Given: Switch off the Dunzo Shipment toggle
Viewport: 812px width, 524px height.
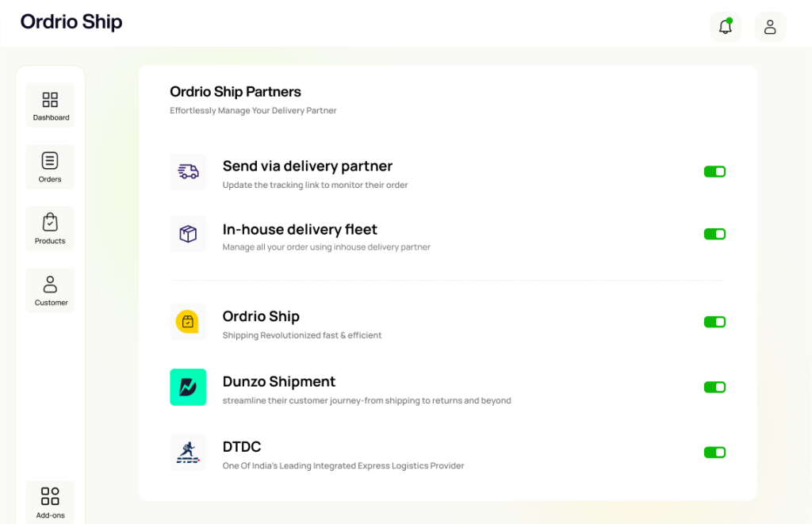Looking at the screenshot, I should click(714, 387).
